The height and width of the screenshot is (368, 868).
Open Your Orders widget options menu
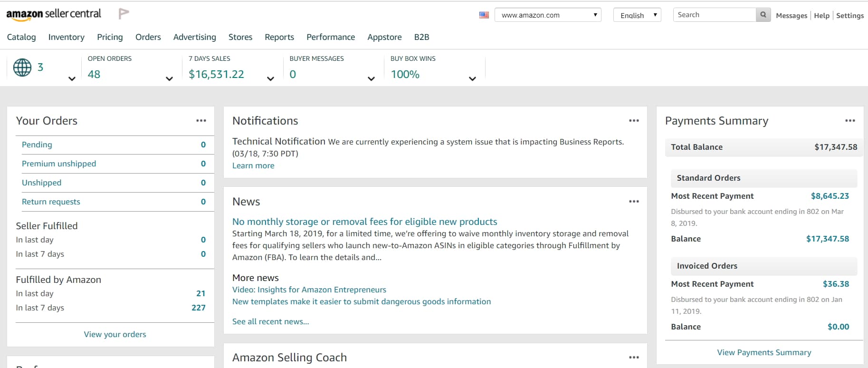tap(201, 121)
